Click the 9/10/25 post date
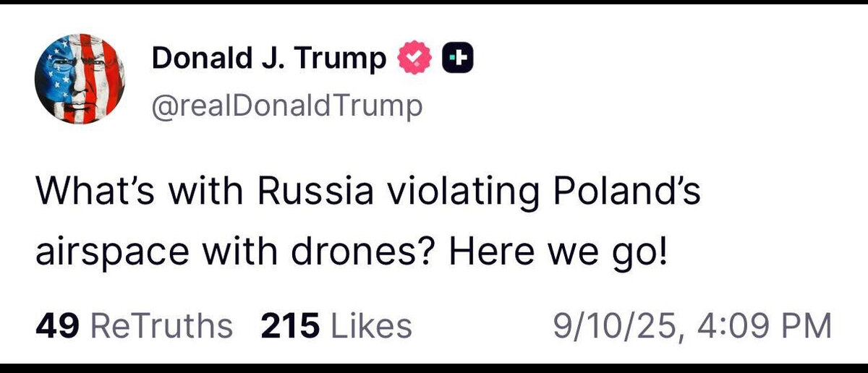Image resolution: width=868 pixels, height=373 pixels. click(x=614, y=325)
